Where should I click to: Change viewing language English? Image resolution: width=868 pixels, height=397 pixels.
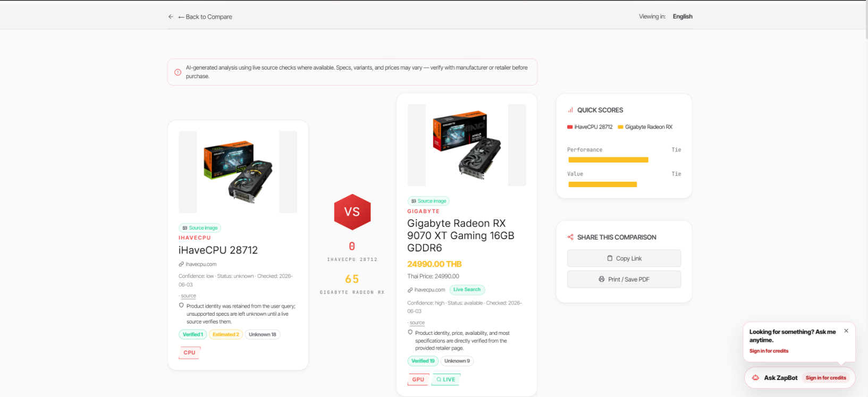click(682, 16)
